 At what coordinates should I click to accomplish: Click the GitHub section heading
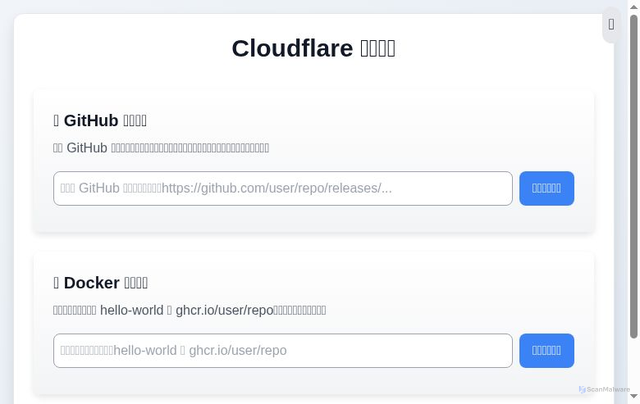click(100, 120)
